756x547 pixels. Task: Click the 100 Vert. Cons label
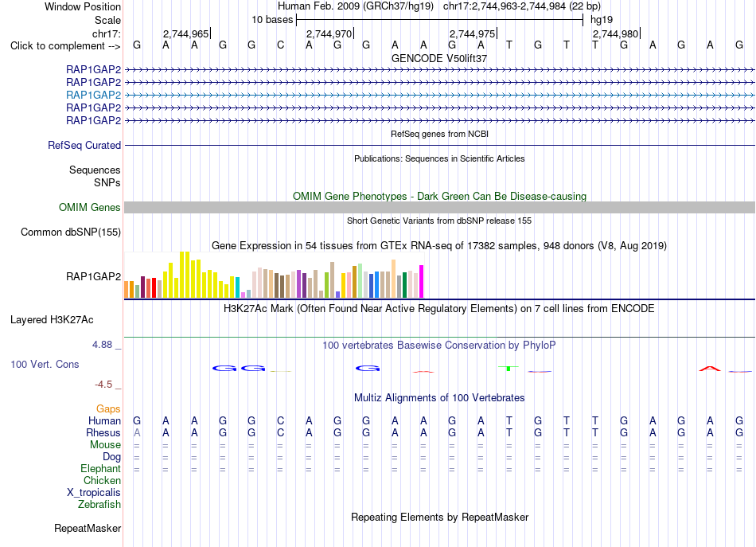(x=45, y=364)
